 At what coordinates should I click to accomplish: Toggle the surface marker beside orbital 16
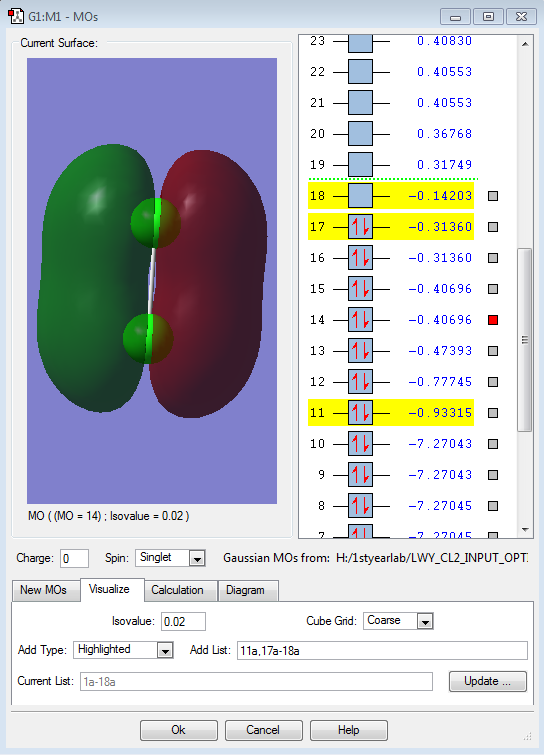click(x=493, y=258)
